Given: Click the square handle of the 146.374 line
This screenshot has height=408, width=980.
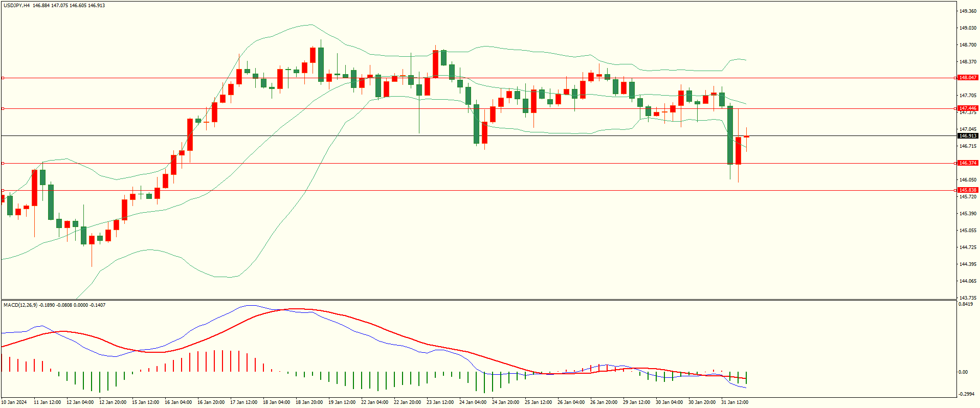Looking at the screenshot, I should [3, 163].
